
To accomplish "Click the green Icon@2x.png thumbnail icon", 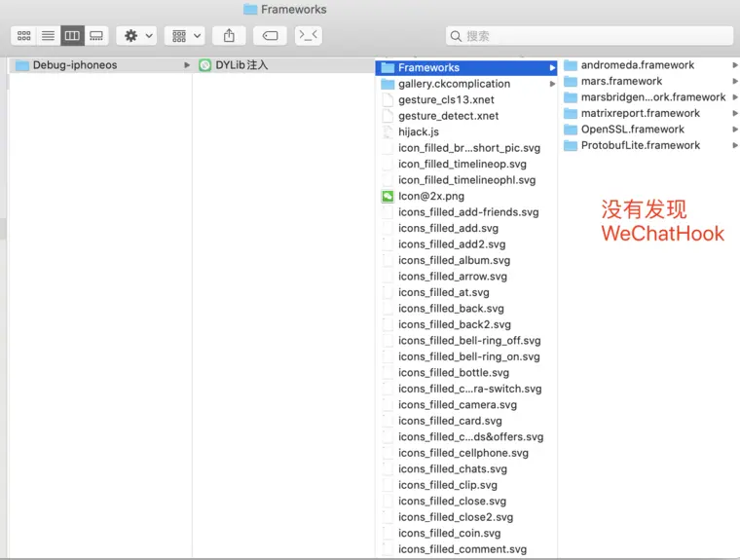I will pyautogui.click(x=388, y=197).
